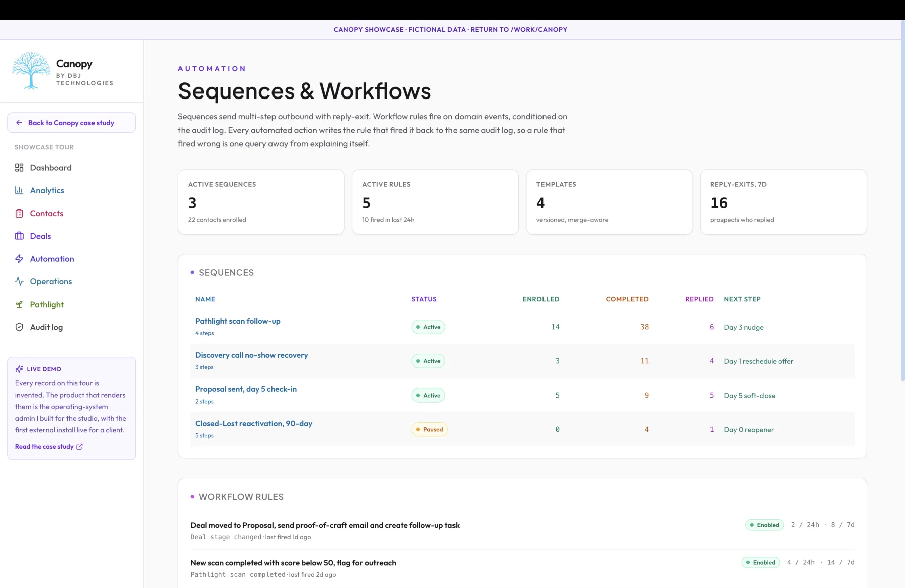Open Closed-Lost reactivation, 90-day sequence
The image size is (905, 588).
253,423
